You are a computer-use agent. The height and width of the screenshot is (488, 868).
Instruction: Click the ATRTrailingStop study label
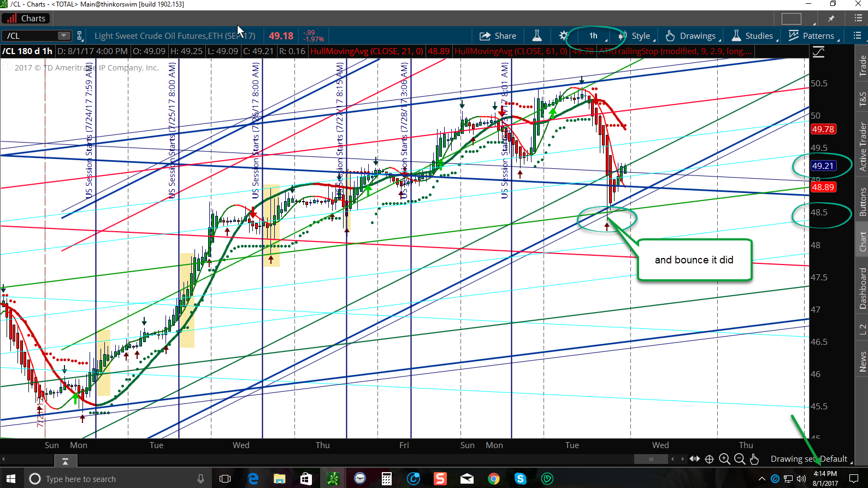(x=675, y=51)
